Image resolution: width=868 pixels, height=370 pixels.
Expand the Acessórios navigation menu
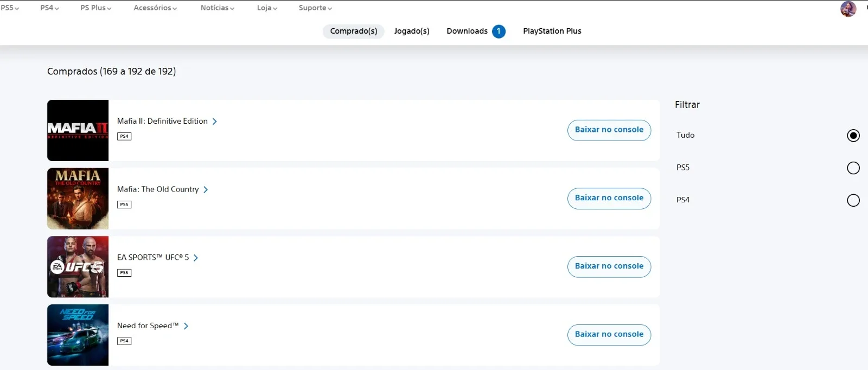coord(155,8)
